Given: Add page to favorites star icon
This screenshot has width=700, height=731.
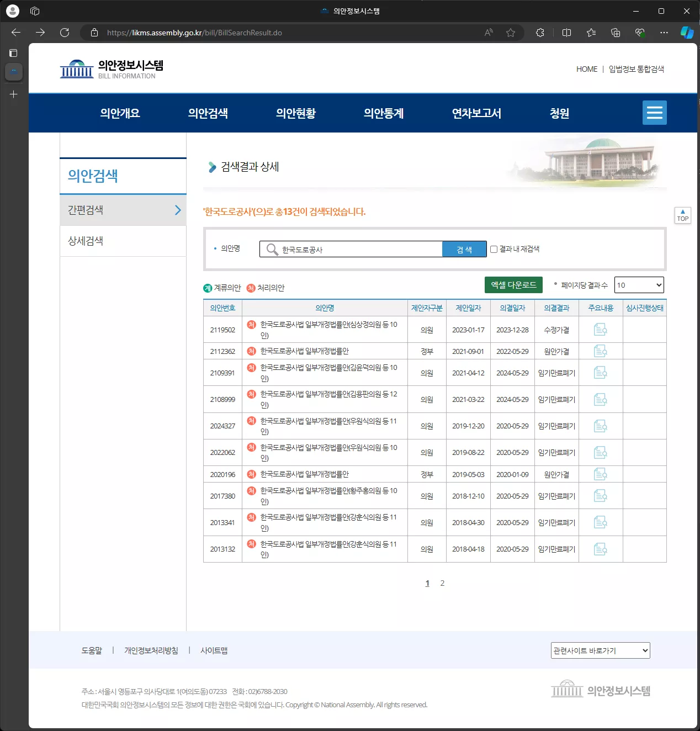Looking at the screenshot, I should 511,33.
